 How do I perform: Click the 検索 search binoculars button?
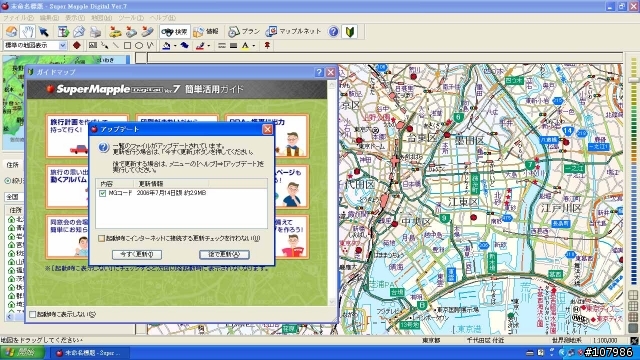(175, 31)
